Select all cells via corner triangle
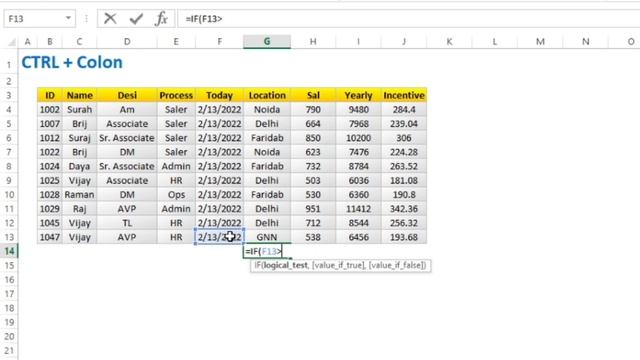Screen dimensions: 640x360 coord(12,42)
